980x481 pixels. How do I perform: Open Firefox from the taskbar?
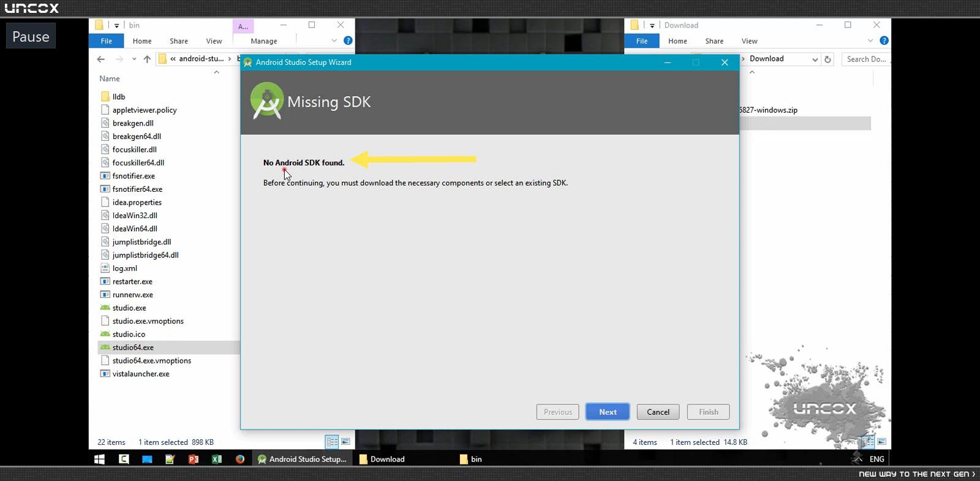[x=240, y=459]
